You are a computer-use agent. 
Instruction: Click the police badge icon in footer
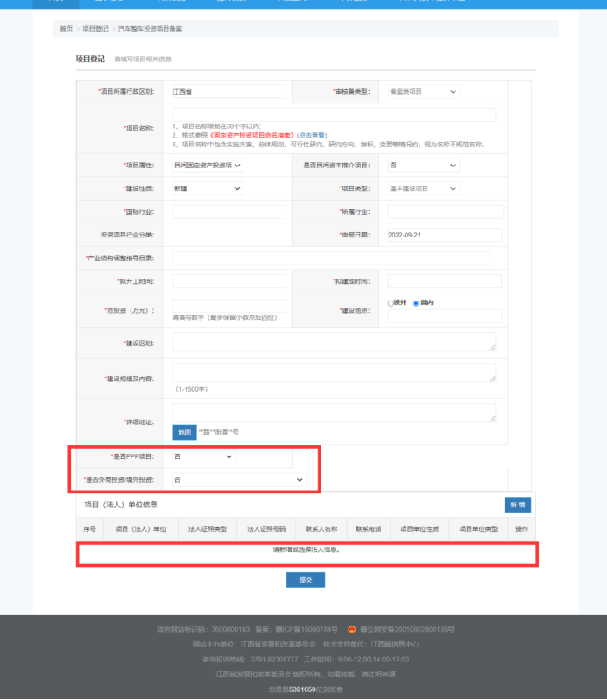click(x=352, y=629)
